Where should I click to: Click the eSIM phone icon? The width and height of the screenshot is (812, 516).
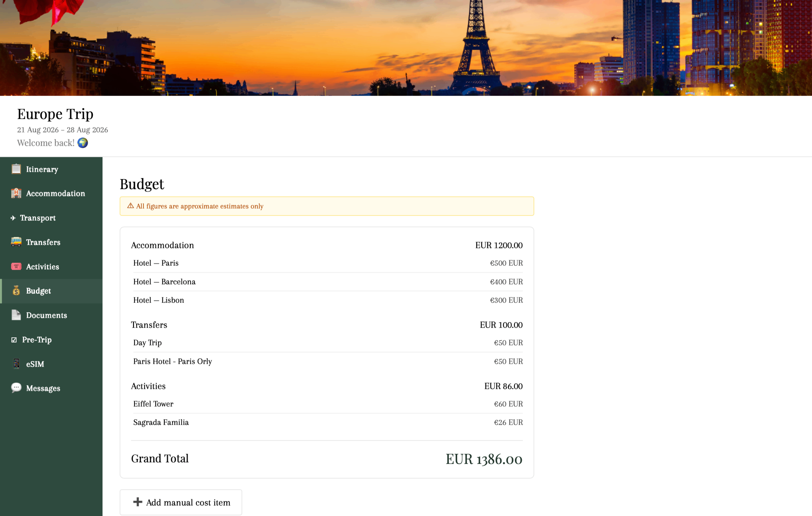pos(16,364)
